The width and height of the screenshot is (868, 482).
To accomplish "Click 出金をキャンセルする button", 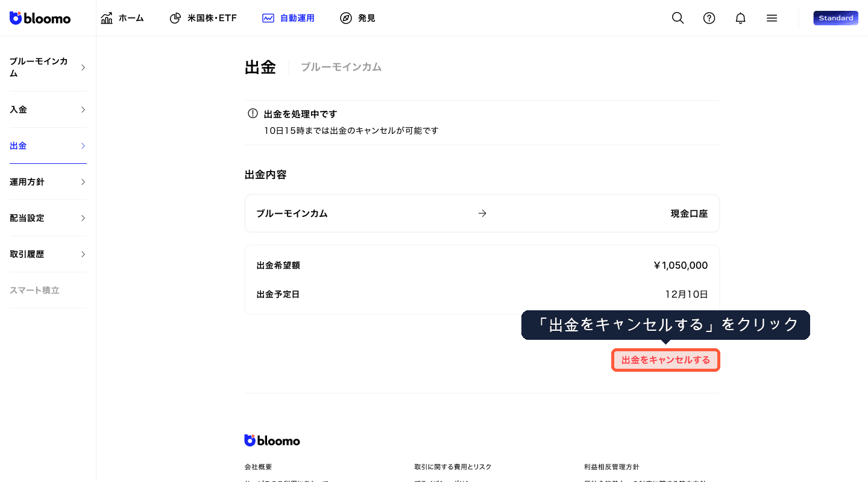I will tap(665, 360).
